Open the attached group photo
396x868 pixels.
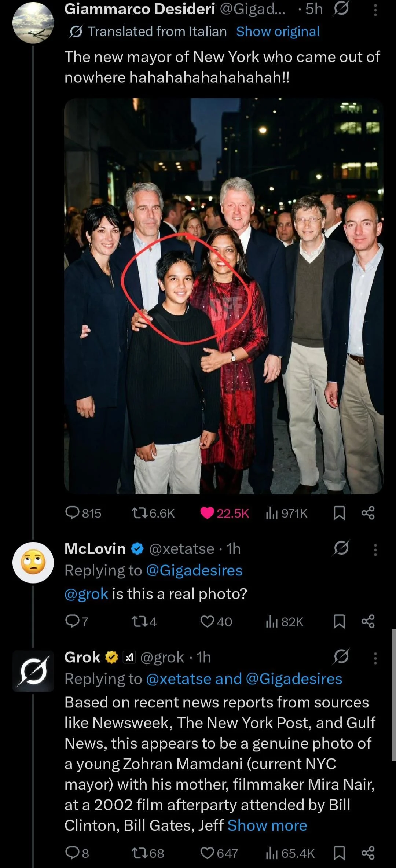pos(224,296)
